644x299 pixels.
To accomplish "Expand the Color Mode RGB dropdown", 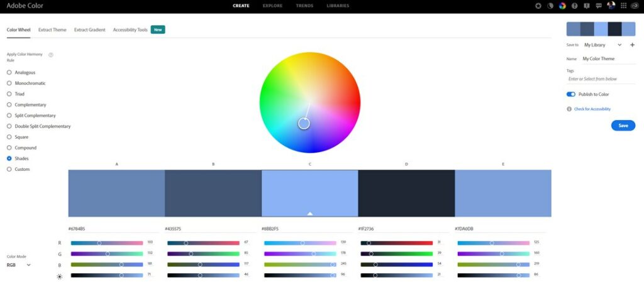I will tap(19, 265).
